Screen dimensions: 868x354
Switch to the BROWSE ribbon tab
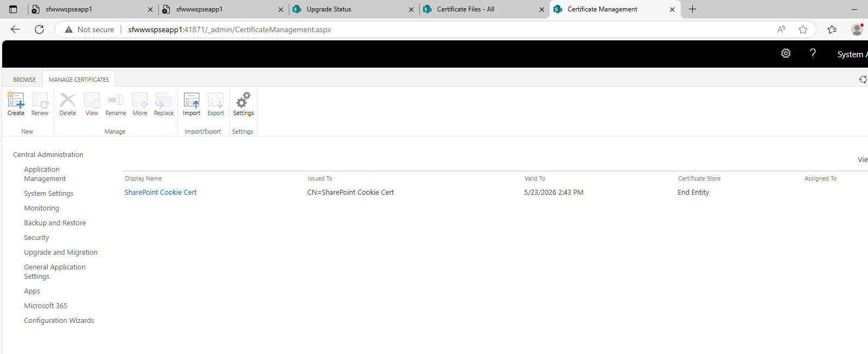point(25,80)
